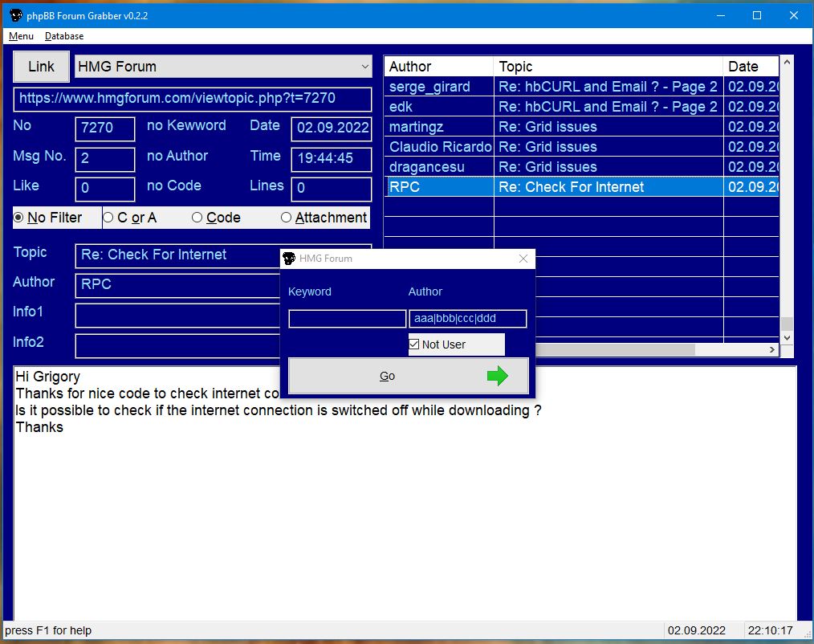Screen dimensions: 814x644
Task: Click the forum URL text field
Action: tap(193, 99)
